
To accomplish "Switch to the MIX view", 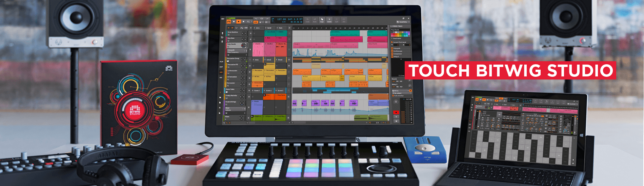I will click(221, 77).
